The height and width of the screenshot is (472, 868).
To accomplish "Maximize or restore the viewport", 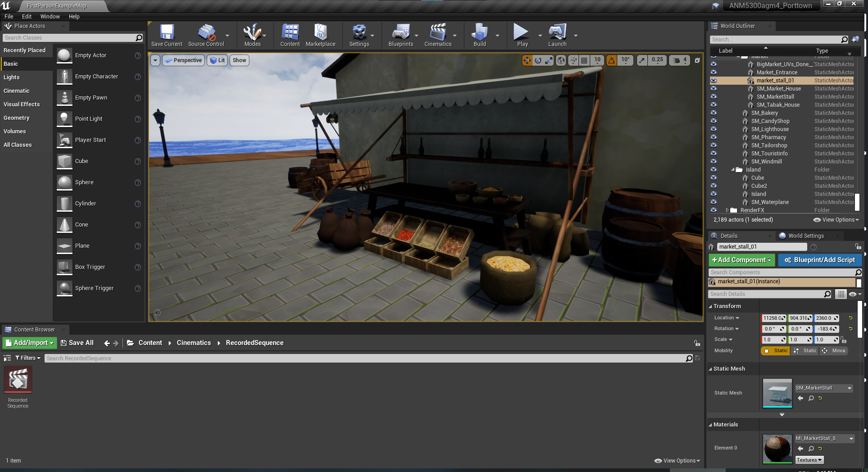I will (x=697, y=60).
